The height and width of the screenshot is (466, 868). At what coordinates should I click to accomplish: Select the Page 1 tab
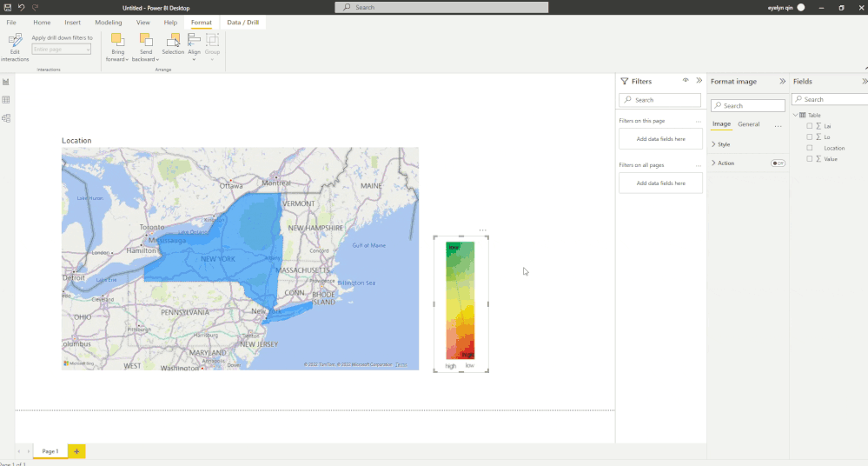(x=50, y=451)
